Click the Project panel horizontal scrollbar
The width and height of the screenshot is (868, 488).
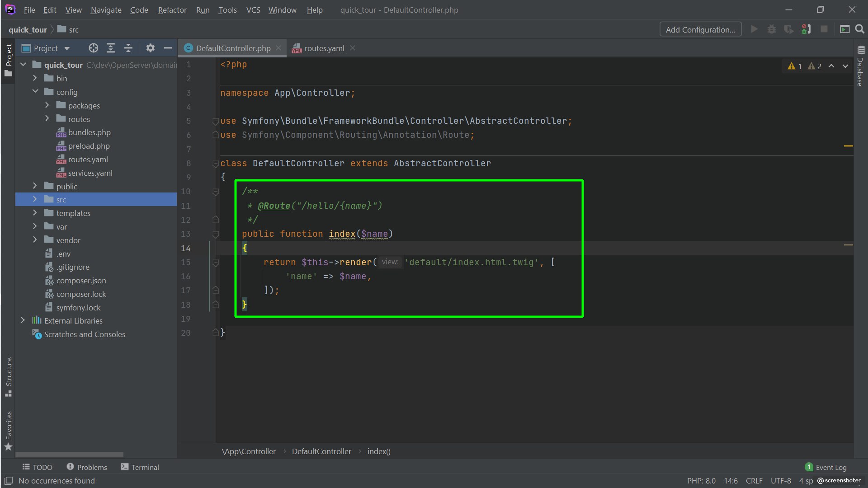tap(69, 455)
